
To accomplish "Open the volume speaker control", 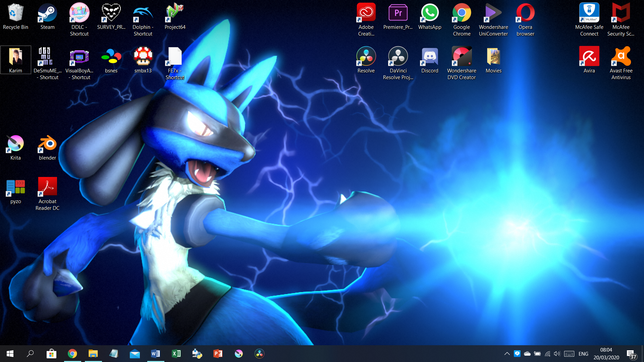I will pos(557,354).
